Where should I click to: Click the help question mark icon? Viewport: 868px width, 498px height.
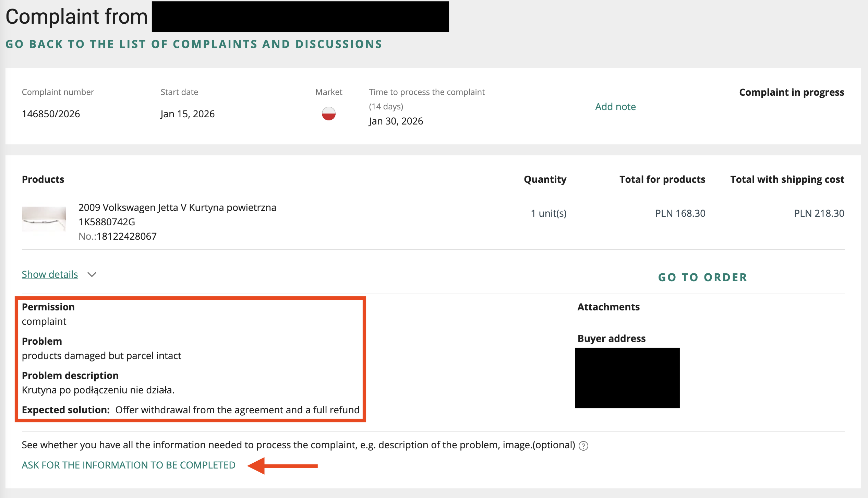pyautogui.click(x=583, y=446)
